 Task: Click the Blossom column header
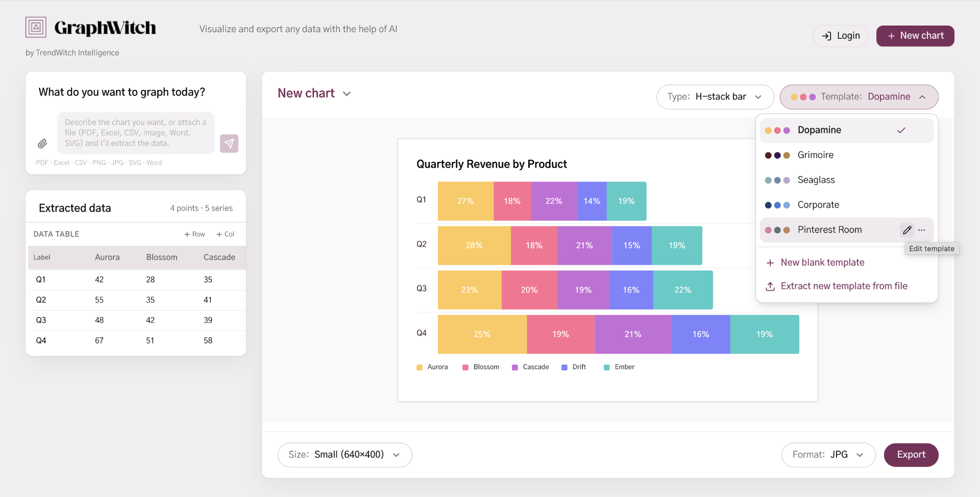(162, 257)
